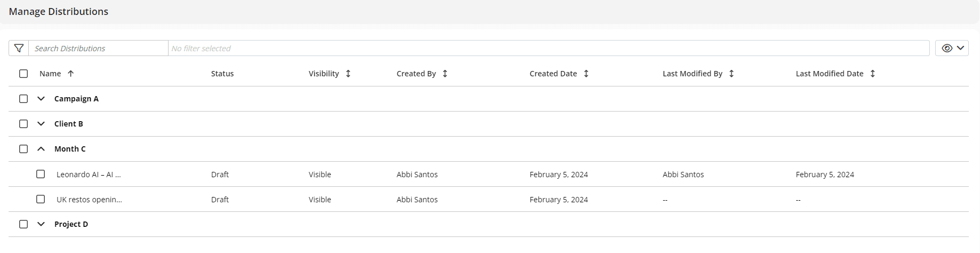Screen dimensions: 980x253
Task: Click the Visibility column sort icon
Action: tap(348, 74)
